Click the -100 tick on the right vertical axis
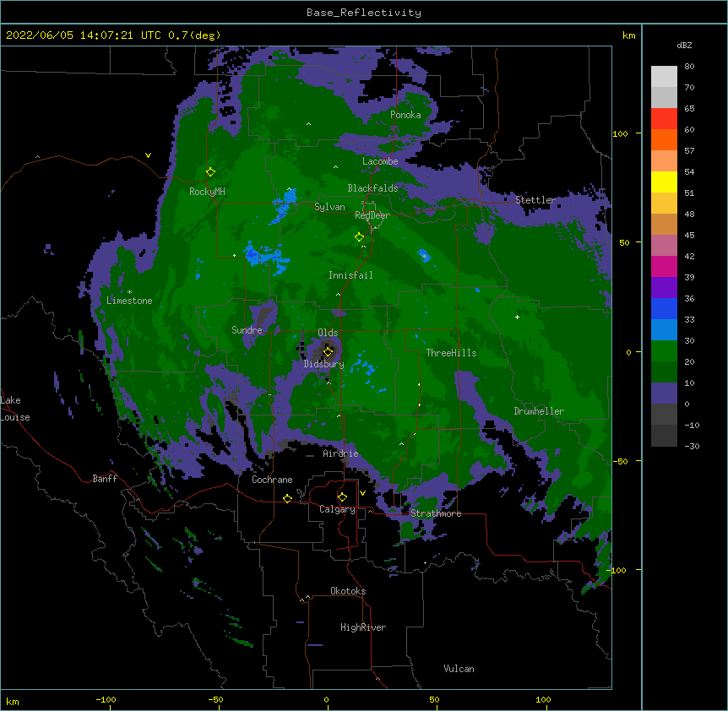This screenshot has width=728, height=711. click(617, 570)
